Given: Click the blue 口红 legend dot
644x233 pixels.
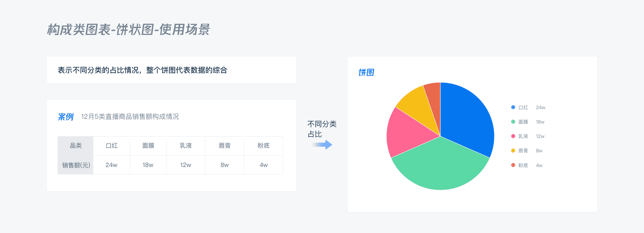Looking at the screenshot, I should (x=513, y=107).
